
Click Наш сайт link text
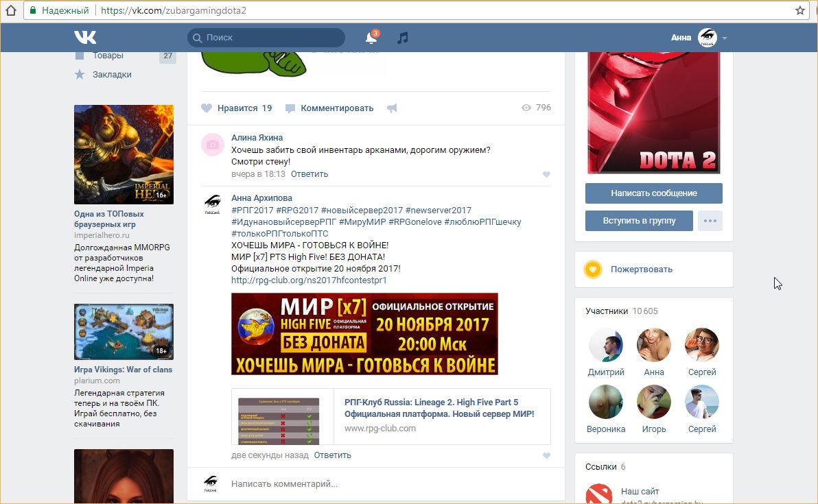coord(640,492)
